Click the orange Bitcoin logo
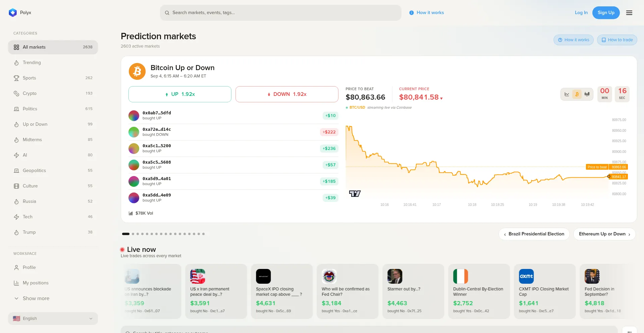 [137, 71]
